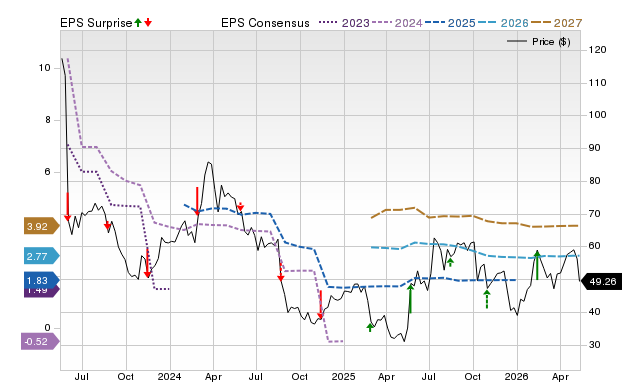Screen dimensions: 640x382
Task: Click the red down arrow near November 2023
Action: click(x=147, y=263)
